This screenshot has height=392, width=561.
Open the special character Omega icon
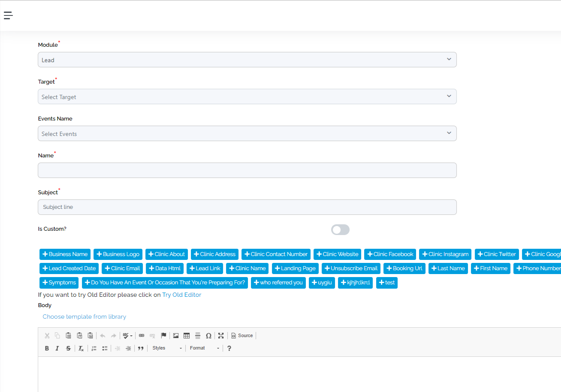point(208,335)
